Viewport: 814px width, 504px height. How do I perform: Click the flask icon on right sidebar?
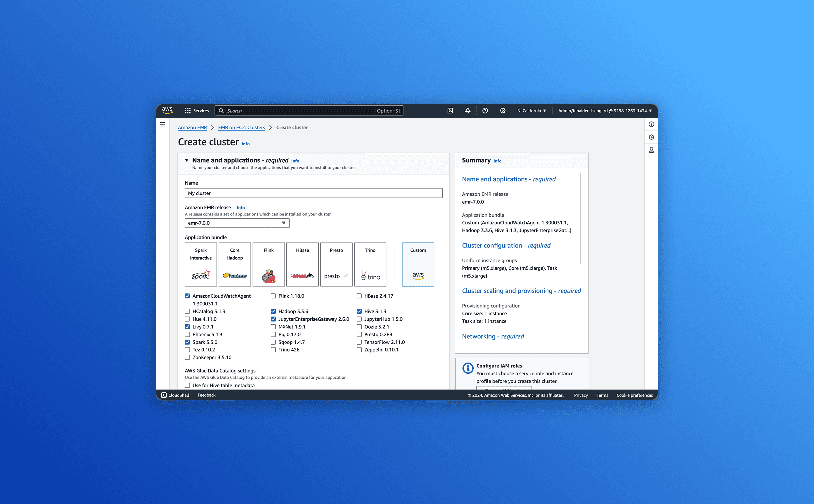(x=651, y=150)
